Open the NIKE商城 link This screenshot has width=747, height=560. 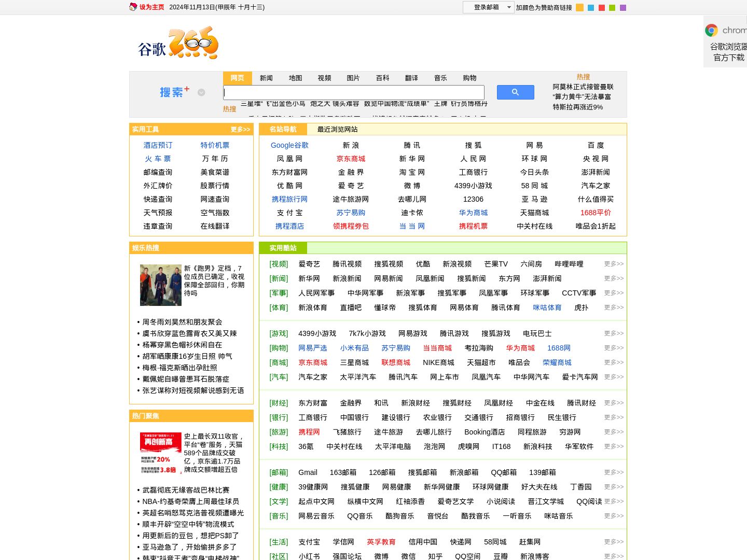pos(438,362)
